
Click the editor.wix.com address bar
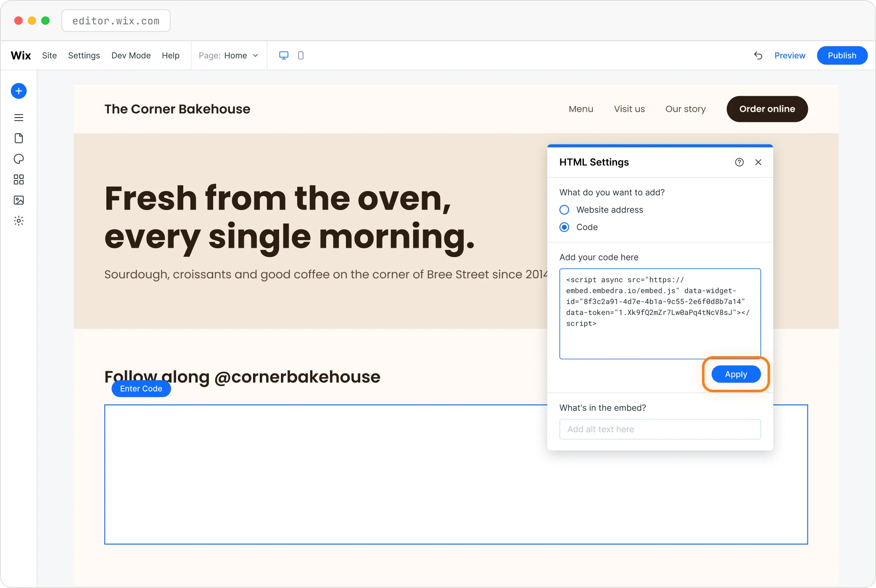pos(116,21)
